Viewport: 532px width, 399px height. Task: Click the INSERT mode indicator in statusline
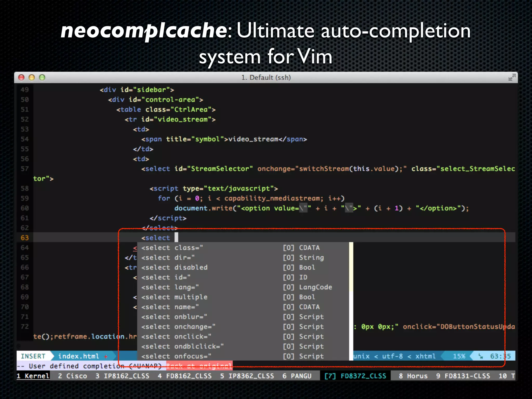tap(33, 356)
